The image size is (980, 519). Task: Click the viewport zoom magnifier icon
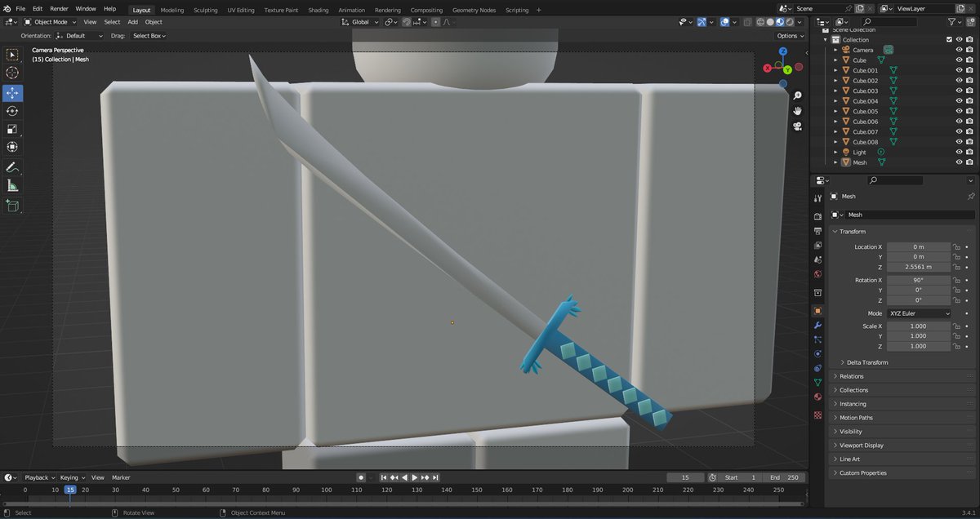pyautogui.click(x=797, y=96)
